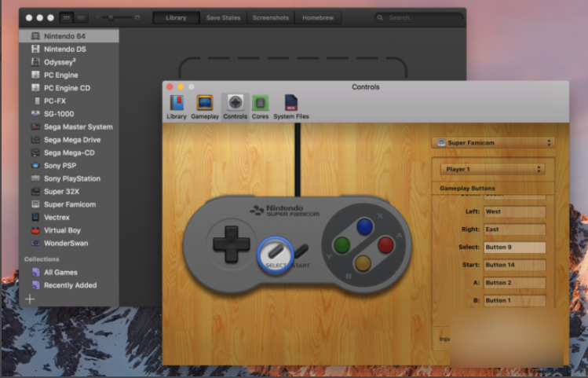Click the blue X button on controller
Screen dimensions: 588x378
364,227
